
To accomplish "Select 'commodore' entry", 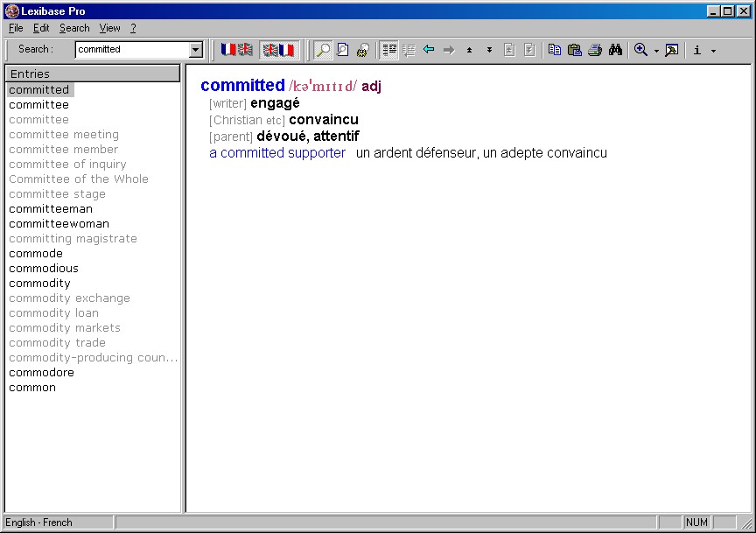I will pyautogui.click(x=41, y=373).
